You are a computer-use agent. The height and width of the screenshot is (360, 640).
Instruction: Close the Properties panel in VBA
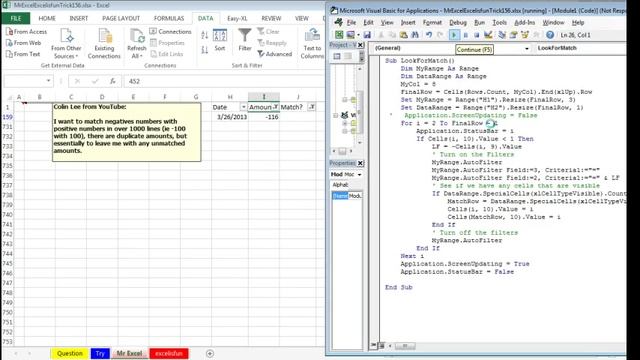(x=360, y=163)
